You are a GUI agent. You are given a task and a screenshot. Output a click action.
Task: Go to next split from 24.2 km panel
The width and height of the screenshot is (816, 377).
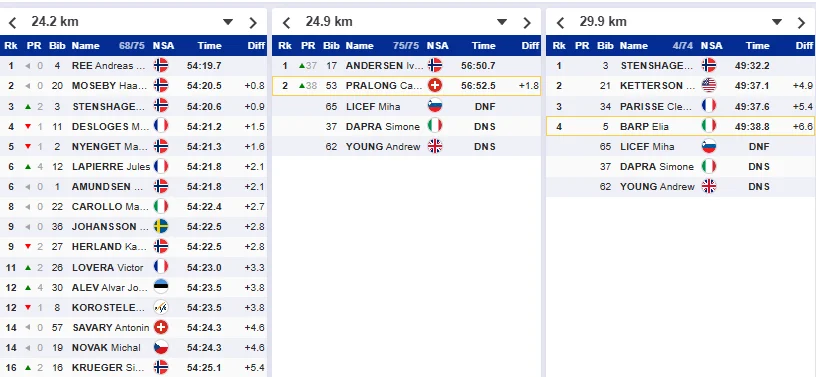tap(253, 22)
